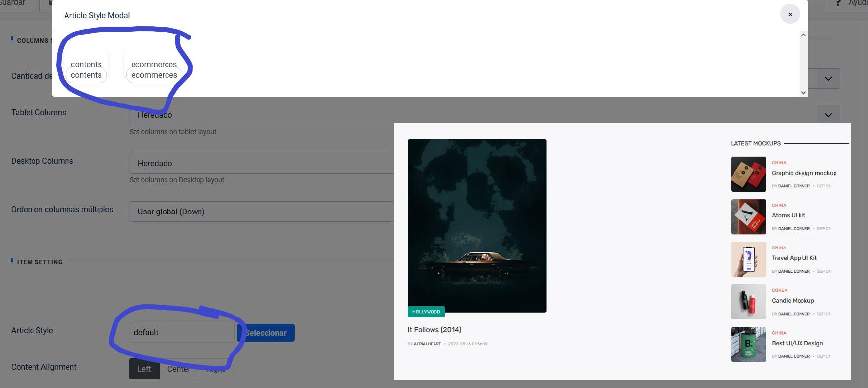The image size is (868, 388).
Task: Open the Atoms UI kit thumbnail
Action: coord(748,216)
